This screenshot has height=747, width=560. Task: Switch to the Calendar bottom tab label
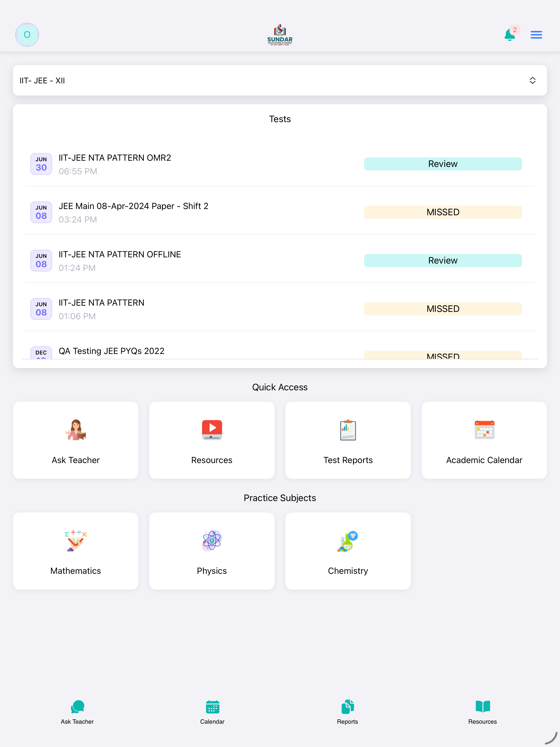click(x=212, y=722)
